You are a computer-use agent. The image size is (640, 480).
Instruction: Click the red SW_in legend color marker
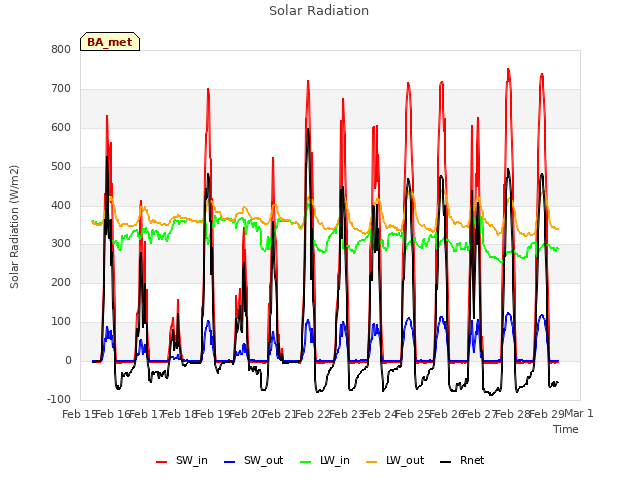tap(162, 462)
